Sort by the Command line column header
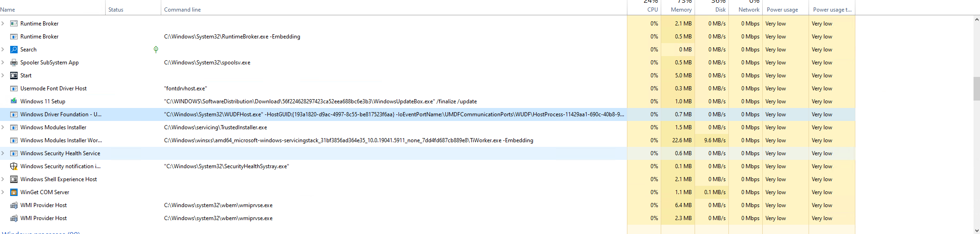 pyautogui.click(x=182, y=9)
